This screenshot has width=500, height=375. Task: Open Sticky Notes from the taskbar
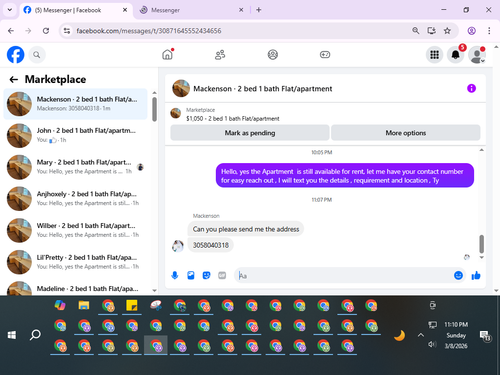pyautogui.click(x=132, y=305)
